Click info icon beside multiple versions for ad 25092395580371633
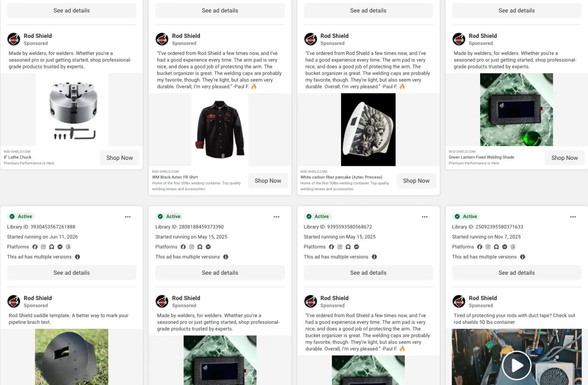Screen dimensions: 588x385 (523, 257)
